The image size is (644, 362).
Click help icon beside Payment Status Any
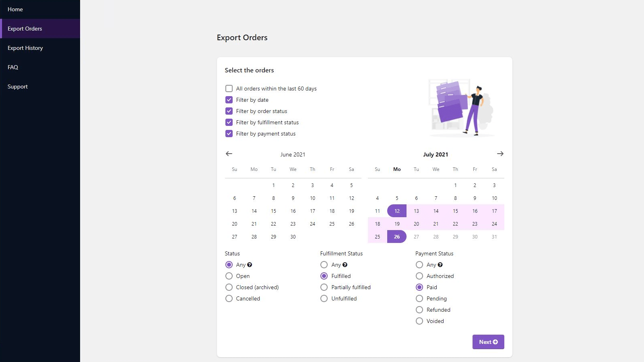(440, 265)
